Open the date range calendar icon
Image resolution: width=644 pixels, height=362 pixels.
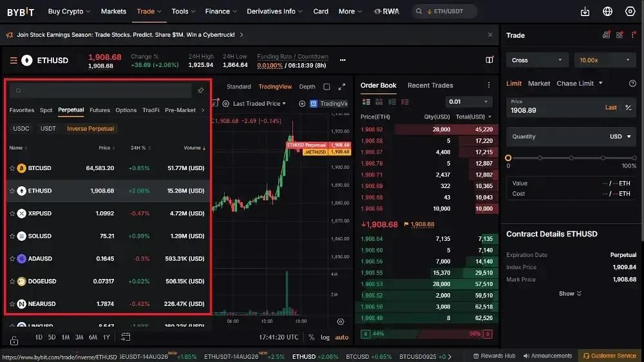tap(126, 337)
